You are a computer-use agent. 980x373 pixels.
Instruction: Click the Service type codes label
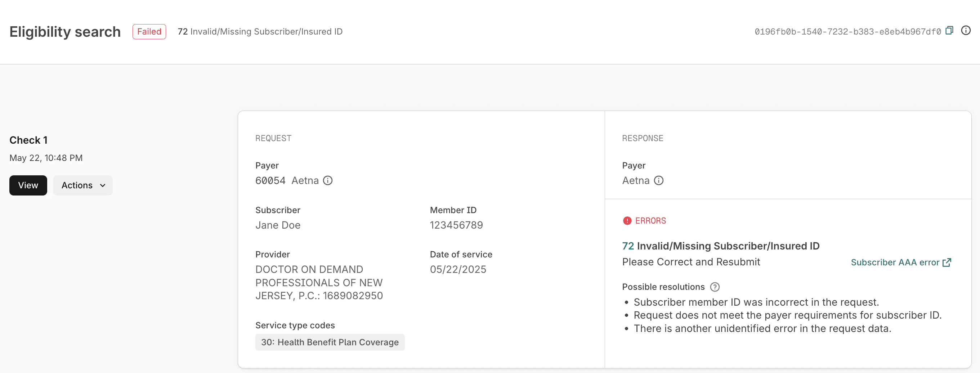pos(295,325)
